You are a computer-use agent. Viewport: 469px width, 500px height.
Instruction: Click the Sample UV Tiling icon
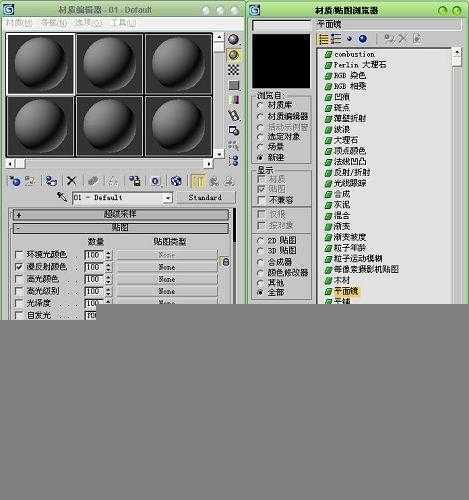[x=234, y=85]
